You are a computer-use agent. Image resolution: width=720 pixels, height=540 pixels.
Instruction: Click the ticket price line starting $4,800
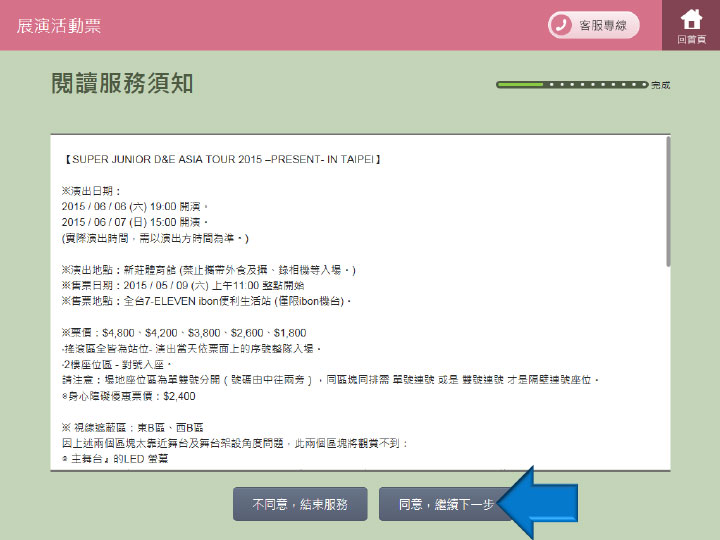[184, 333]
